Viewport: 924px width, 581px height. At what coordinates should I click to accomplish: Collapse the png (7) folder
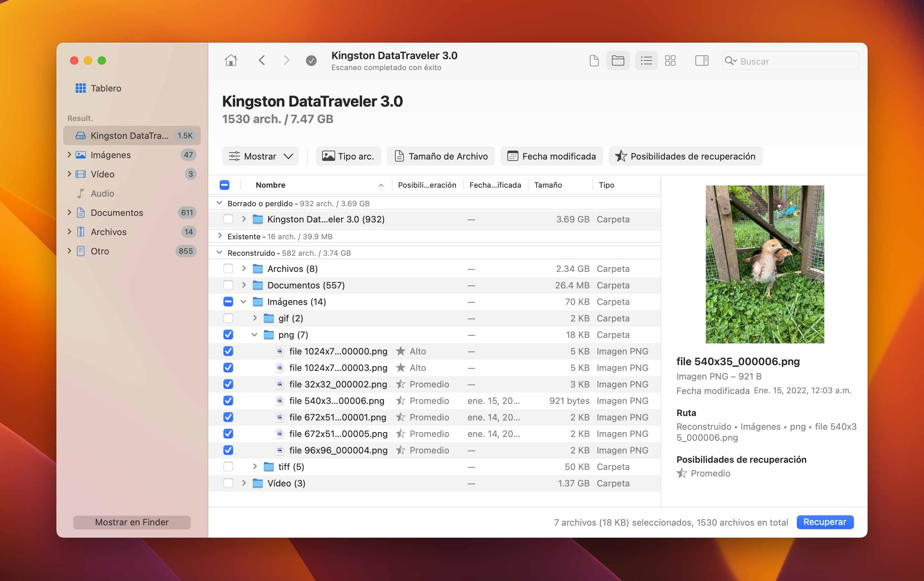(254, 335)
